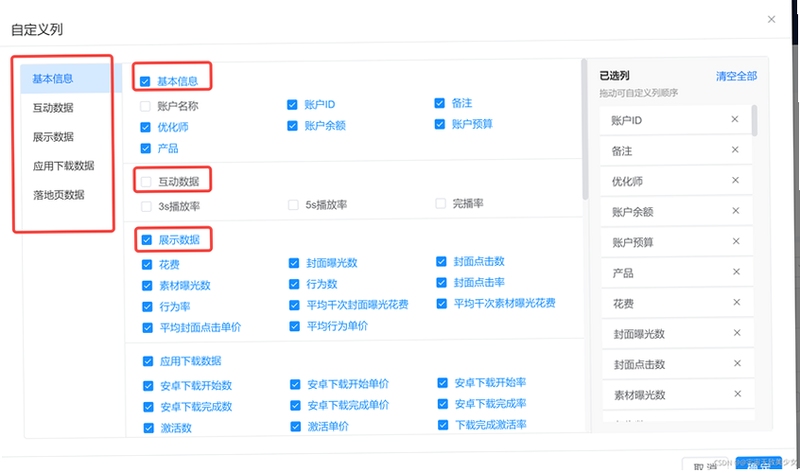This screenshot has height=473, width=800.
Task: Remove 花费 from selected columns
Action: [x=737, y=303]
